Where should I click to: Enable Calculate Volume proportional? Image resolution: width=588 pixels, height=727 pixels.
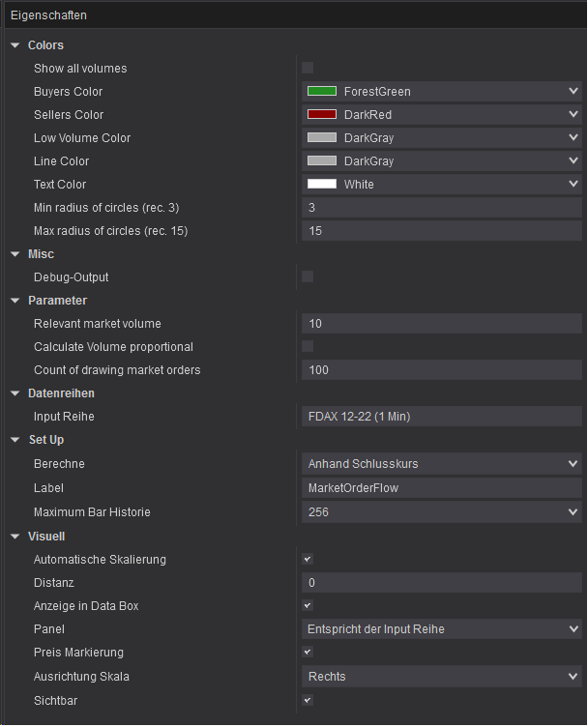308,346
